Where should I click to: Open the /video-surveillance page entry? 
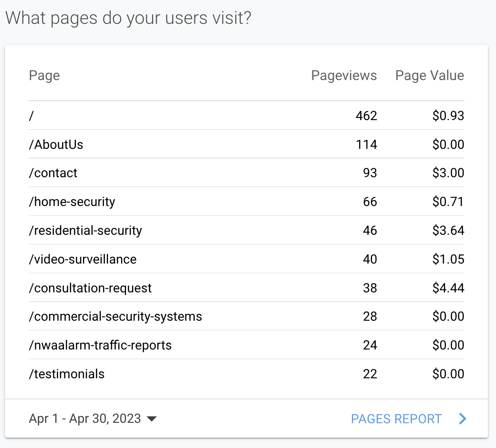point(83,259)
